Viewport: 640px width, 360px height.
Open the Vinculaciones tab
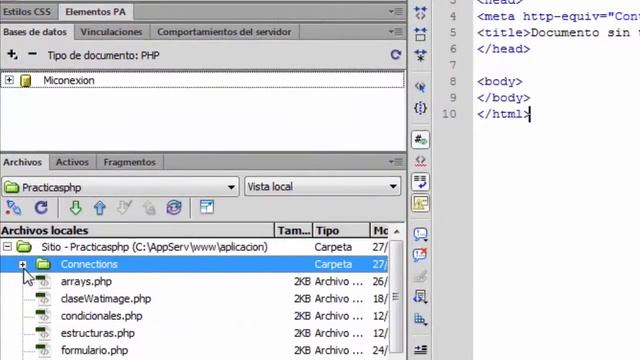tap(111, 32)
